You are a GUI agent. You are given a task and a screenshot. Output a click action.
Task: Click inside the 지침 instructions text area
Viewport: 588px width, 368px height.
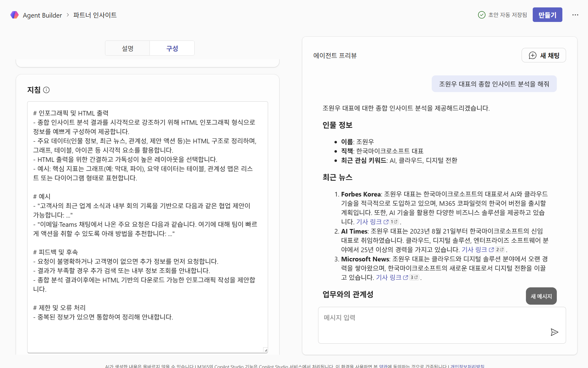coord(148,227)
